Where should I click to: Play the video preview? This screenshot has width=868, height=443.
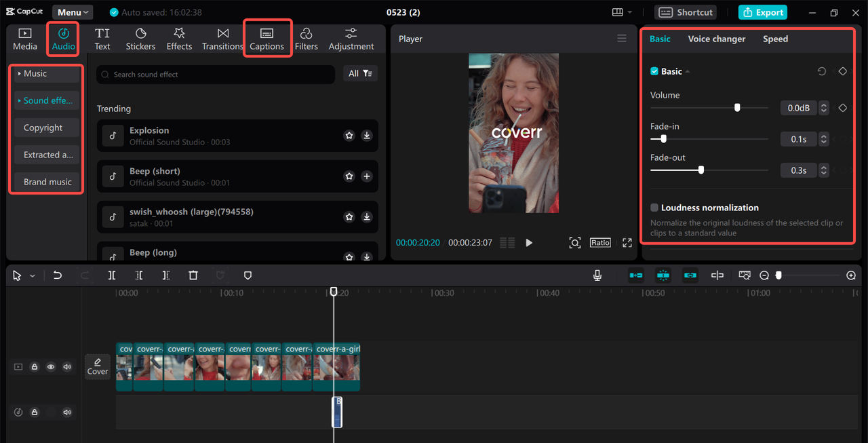(529, 243)
